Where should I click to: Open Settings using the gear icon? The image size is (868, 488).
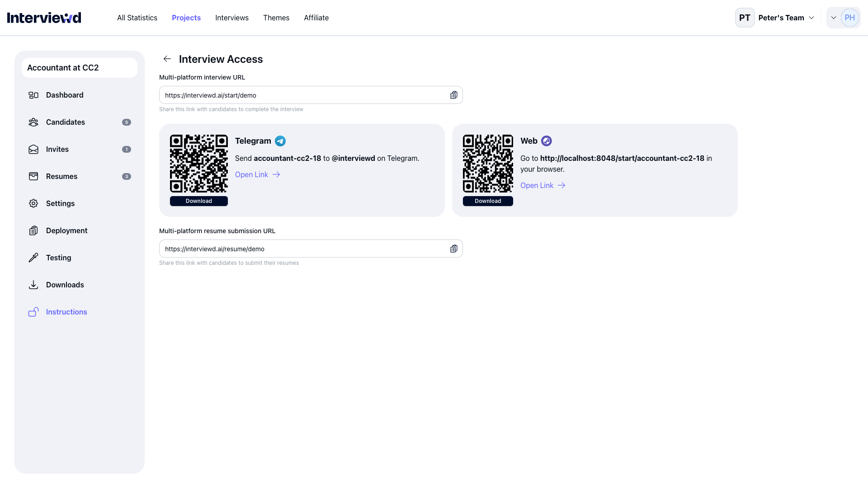[x=33, y=203]
